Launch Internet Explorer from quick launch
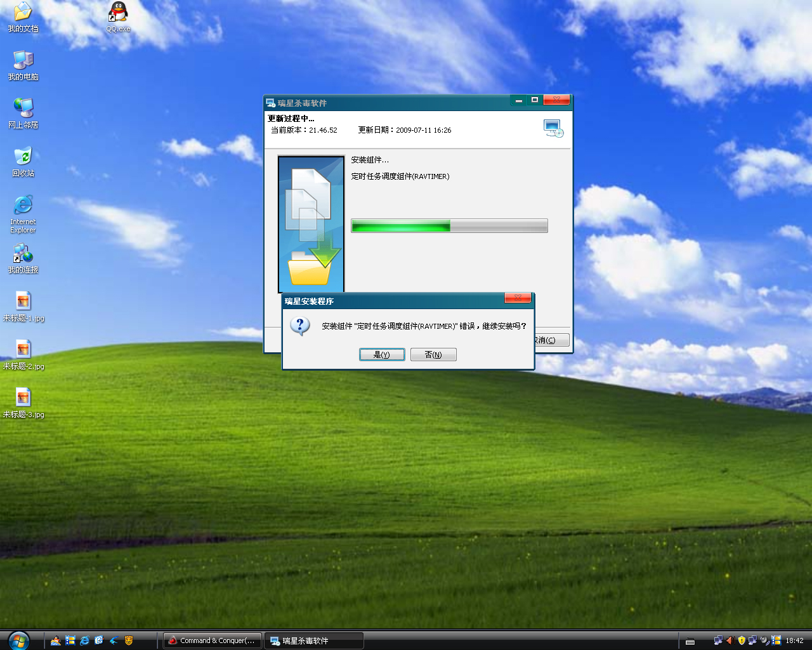 84,640
